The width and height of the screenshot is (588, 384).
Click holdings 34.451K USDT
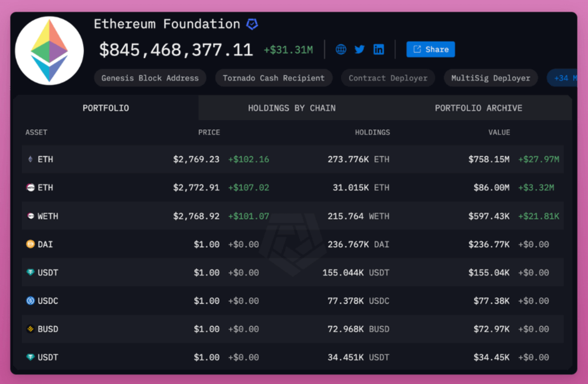358,357
